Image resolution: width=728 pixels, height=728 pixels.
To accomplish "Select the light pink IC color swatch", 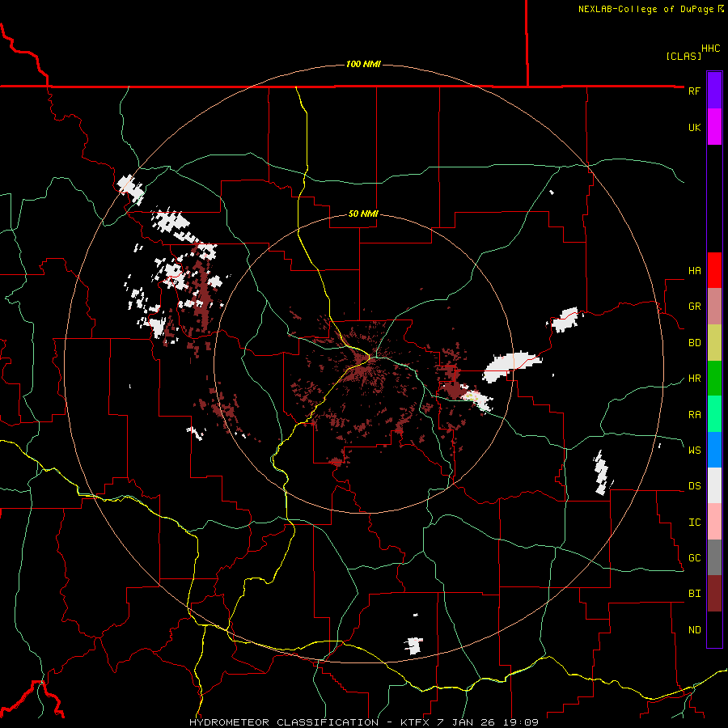I will (714, 522).
